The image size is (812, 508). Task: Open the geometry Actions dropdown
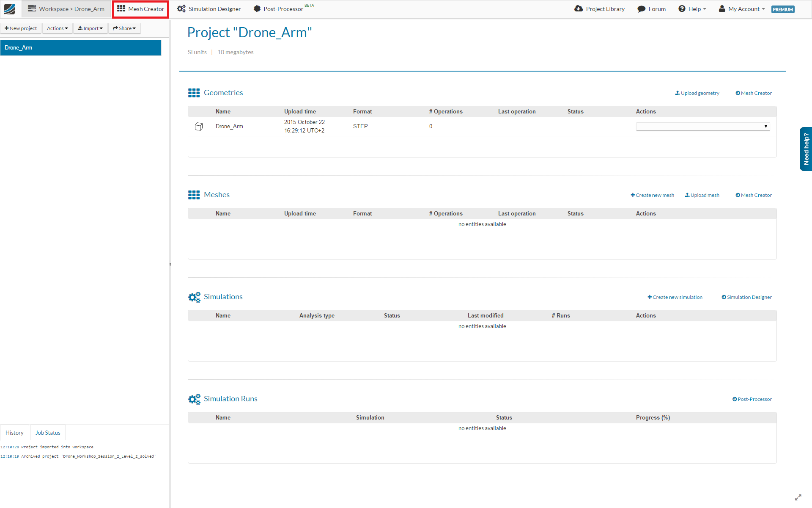click(702, 127)
